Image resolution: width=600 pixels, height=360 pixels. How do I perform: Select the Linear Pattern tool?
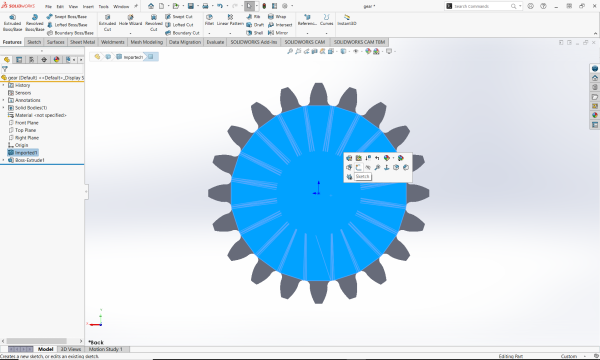click(230, 20)
